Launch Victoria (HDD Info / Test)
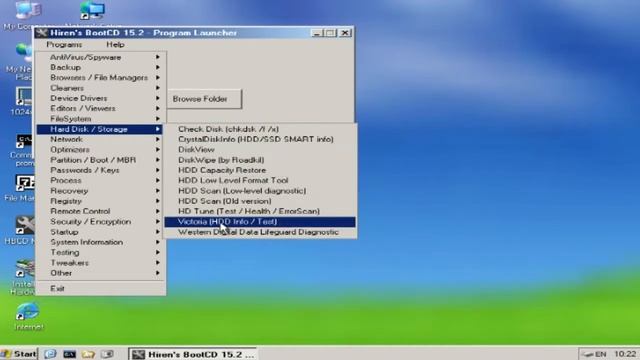Viewport: 640px width, 360px height. pos(260,222)
